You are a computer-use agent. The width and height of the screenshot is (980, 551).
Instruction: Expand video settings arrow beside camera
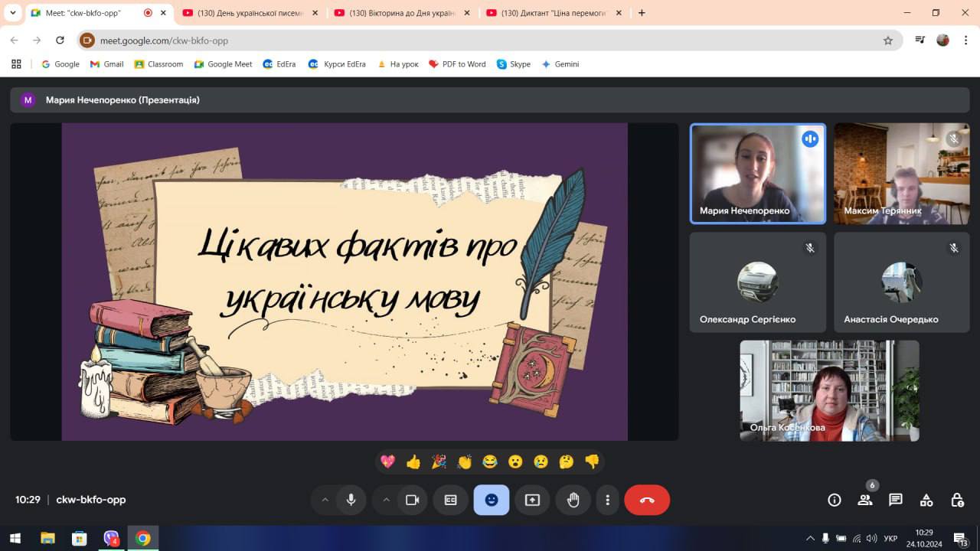pos(386,500)
